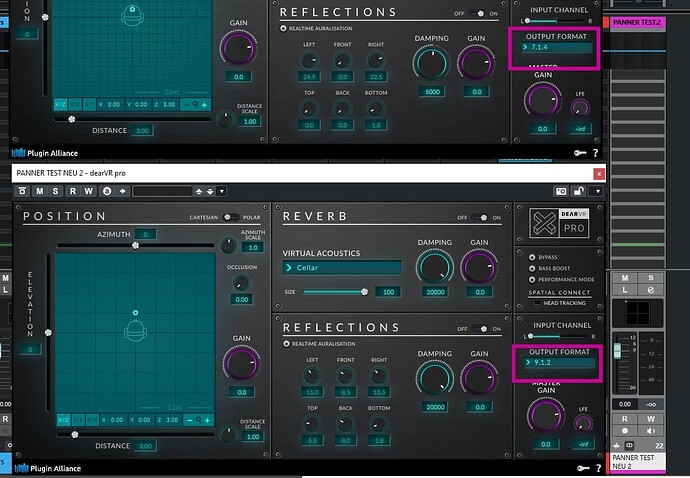Viewport: 690px width, 478px height.
Task: Open Output Format 9.1.2 dropdown
Action: coord(559,363)
